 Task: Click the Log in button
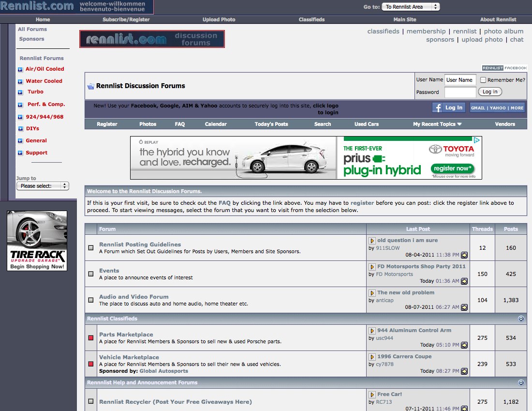(x=490, y=91)
